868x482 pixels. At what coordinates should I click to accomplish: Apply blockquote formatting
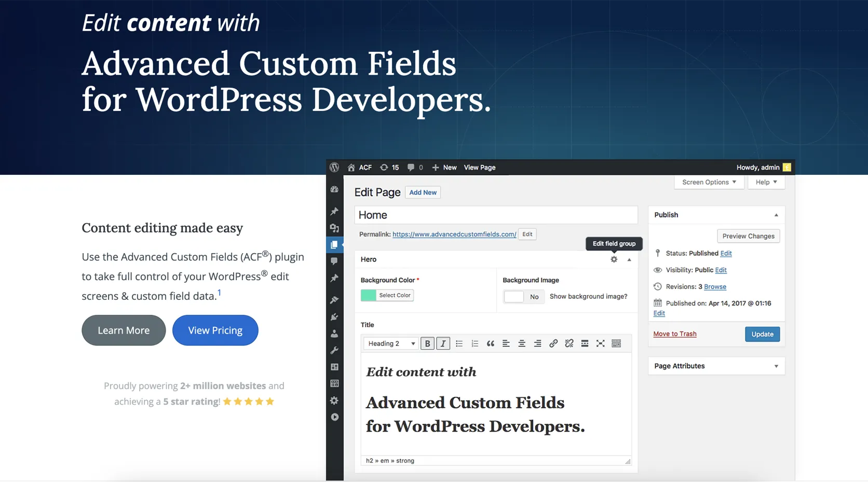[x=490, y=343]
